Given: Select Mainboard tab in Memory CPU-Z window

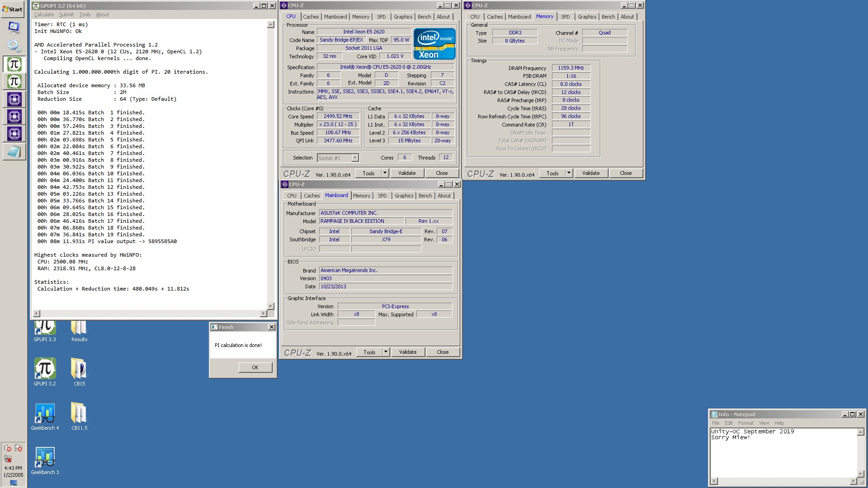Looking at the screenshot, I should click(x=519, y=17).
